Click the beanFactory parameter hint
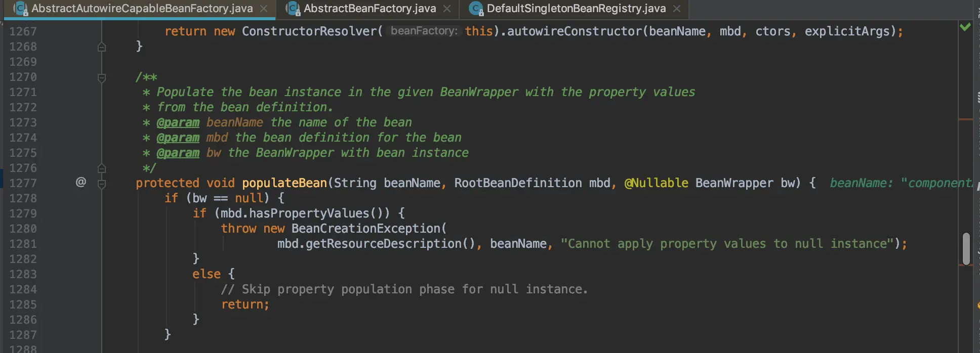The image size is (980, 353). pyautogui.click(x=424, y=31)
